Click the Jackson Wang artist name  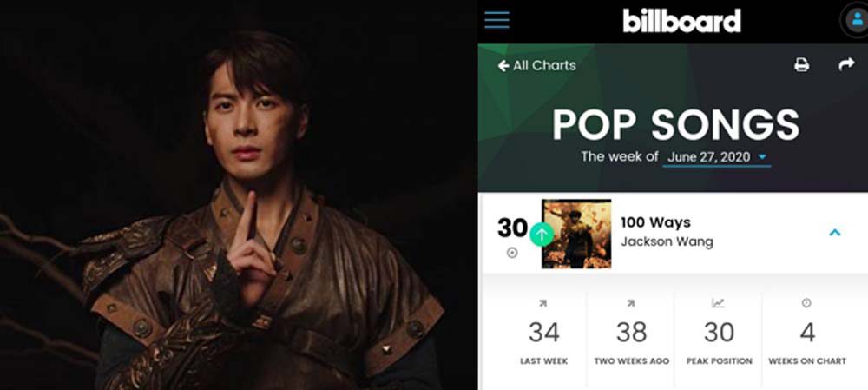tap(667, 242)
